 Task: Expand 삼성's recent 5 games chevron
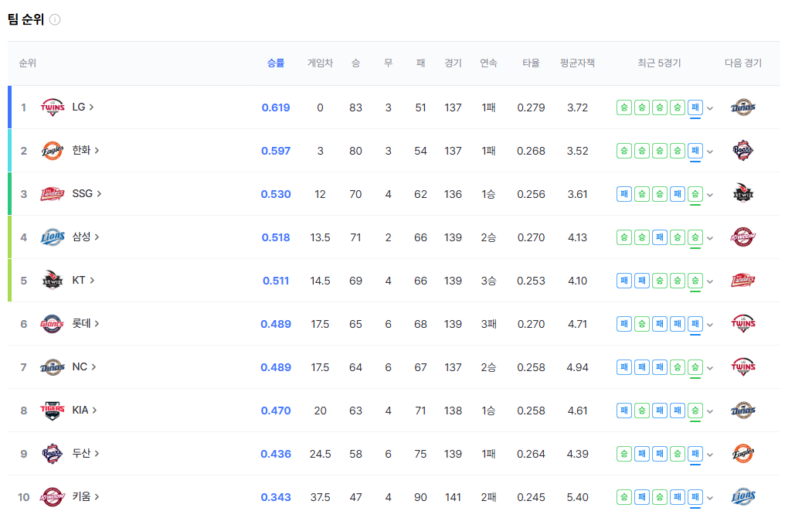pyautogui.click(x=710, y=238)
